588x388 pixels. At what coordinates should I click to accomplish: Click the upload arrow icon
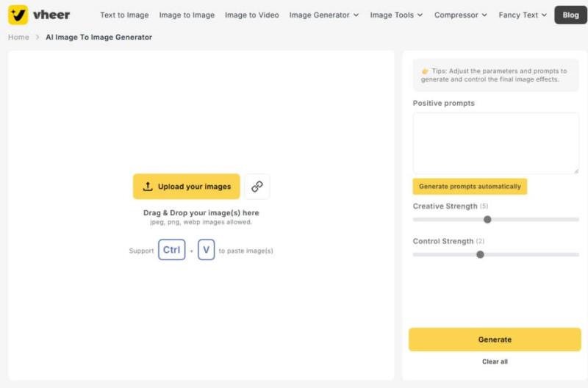(x=148, y=187)
